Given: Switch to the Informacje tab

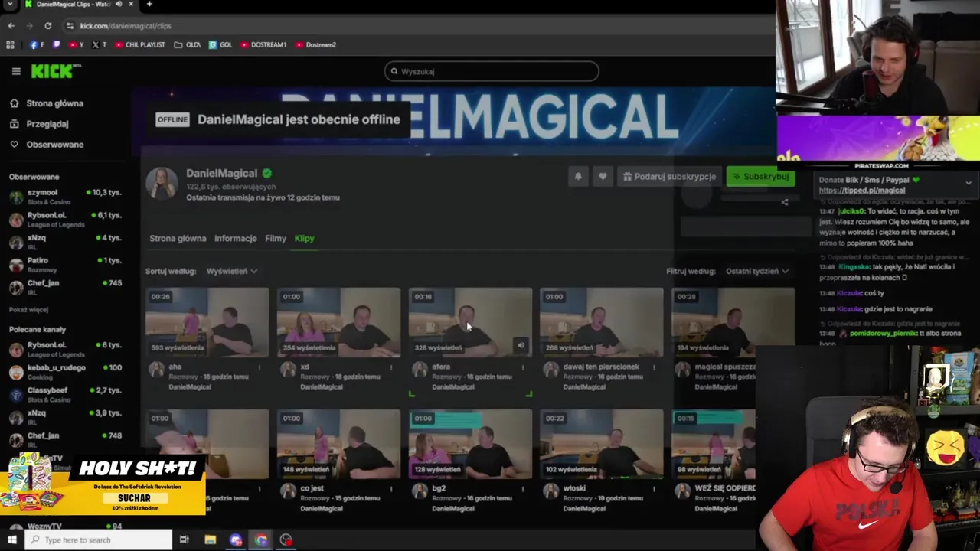Looking at the screenshot, I should click(235, 239).
